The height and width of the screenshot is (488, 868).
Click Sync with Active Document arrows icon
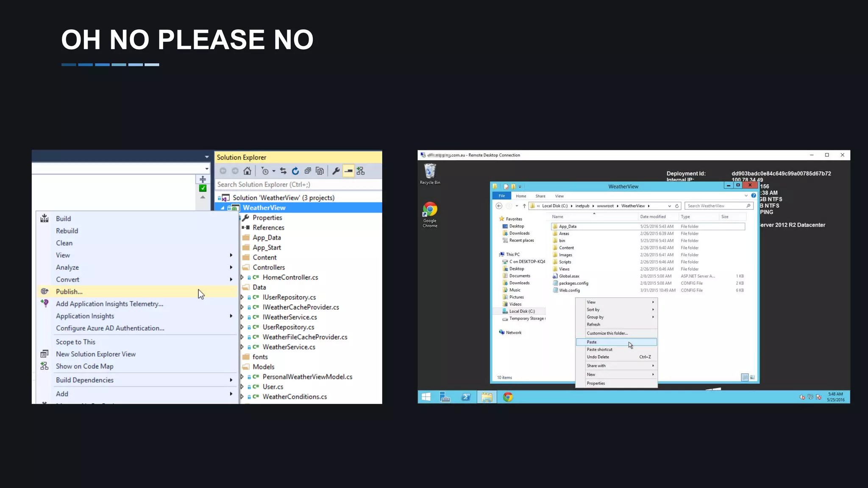(x=283, y=171)
